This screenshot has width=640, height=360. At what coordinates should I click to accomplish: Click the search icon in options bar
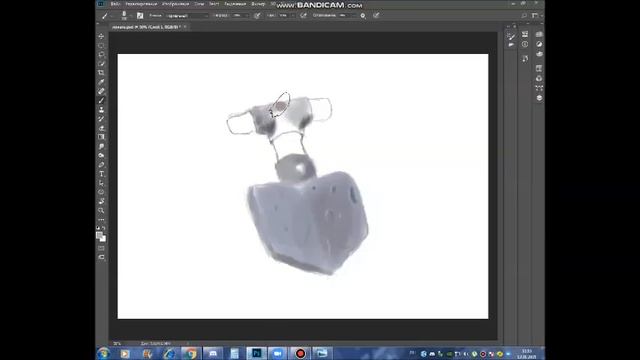click(524, 16)
